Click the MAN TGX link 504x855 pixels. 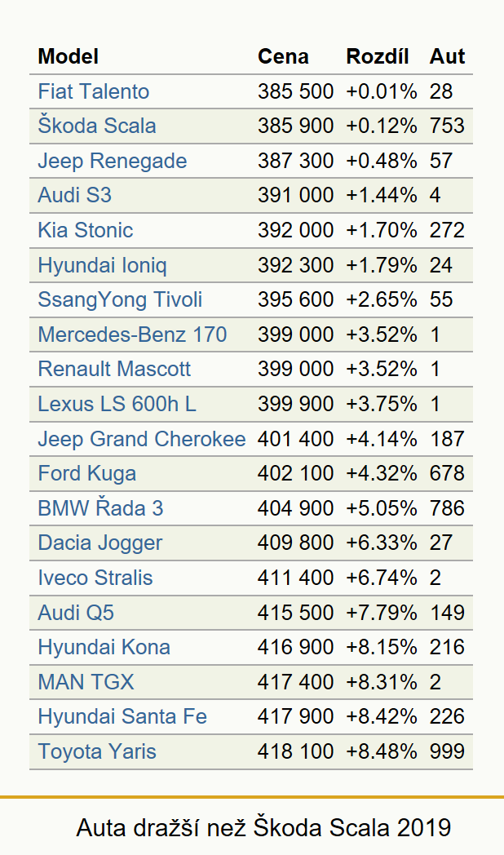[86, 682]
